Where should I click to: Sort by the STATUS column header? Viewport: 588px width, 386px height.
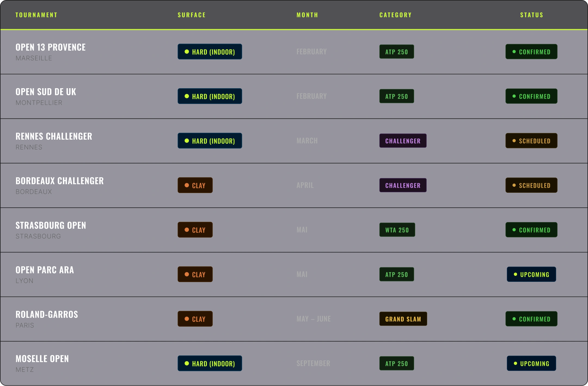[532, 15]
